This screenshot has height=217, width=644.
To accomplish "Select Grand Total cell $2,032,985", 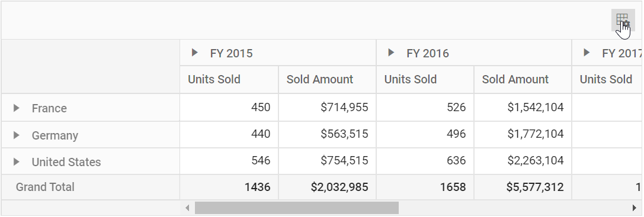I will click(328, 187).
